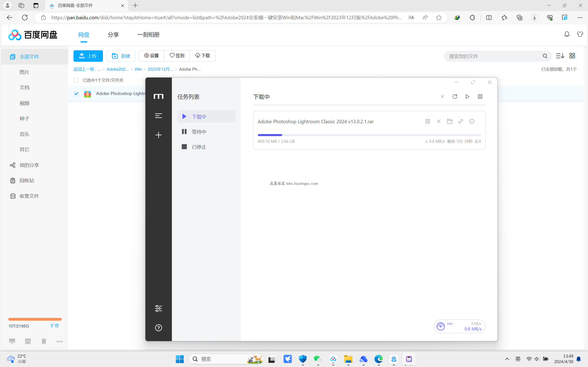The image size is (588, 367).
Task: Open Motrix help icon
Action: (158, 328)
